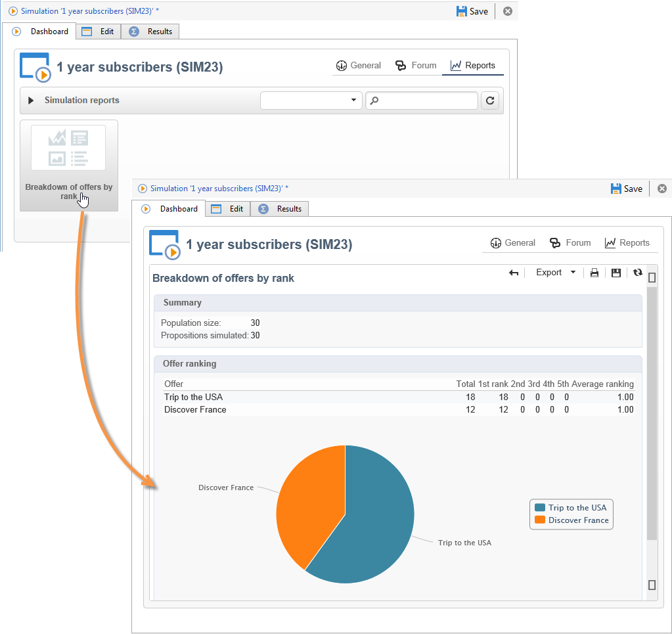
Task: Click the orange 'Discover France' legend swatch
Action: (540, 520)
